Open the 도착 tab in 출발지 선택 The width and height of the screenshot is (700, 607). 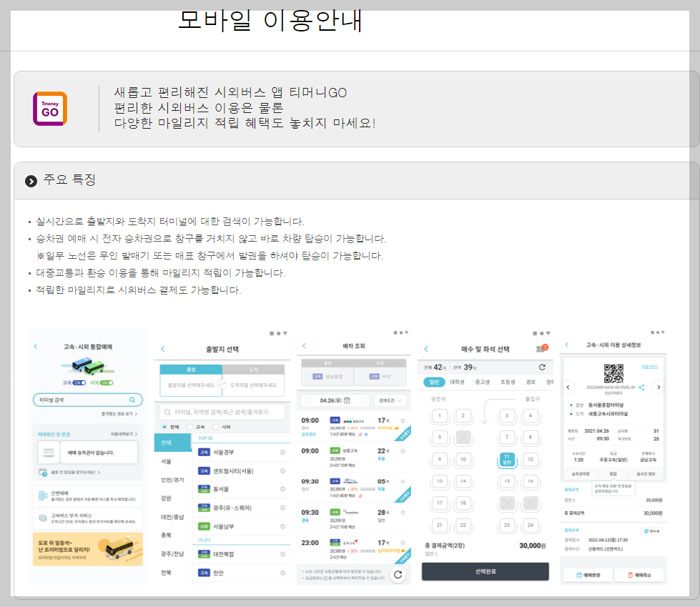[x=254, y=370]
